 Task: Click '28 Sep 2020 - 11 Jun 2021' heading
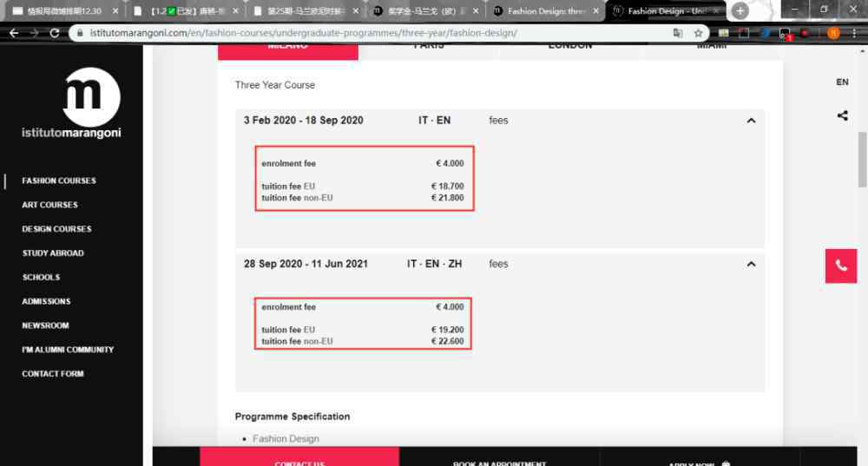306,264
